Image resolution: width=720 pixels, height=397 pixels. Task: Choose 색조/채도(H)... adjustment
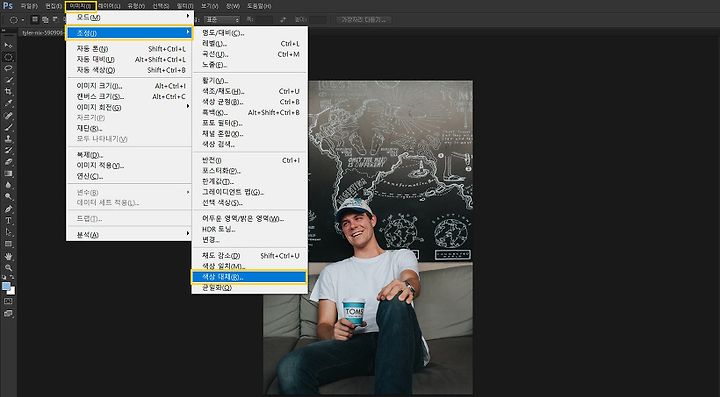click(249, 91)
